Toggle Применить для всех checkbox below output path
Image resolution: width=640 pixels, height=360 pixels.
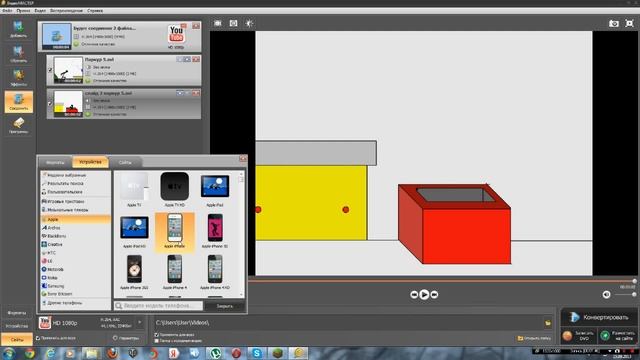click(x=157, y=335)
